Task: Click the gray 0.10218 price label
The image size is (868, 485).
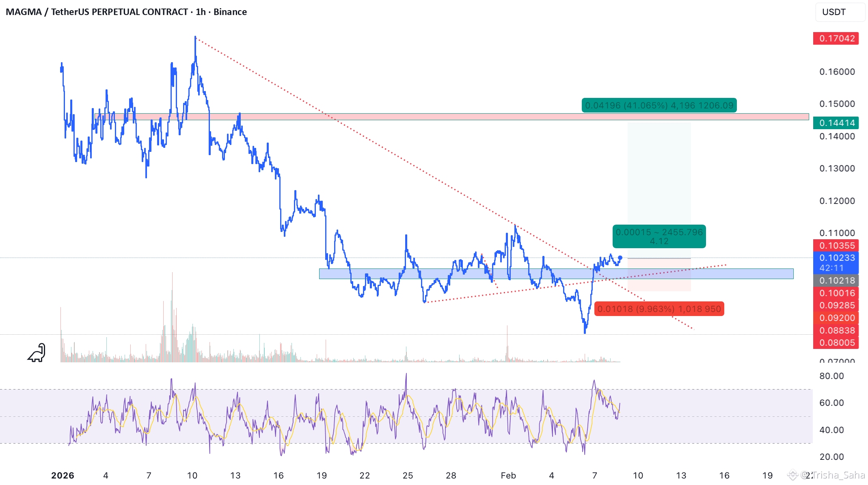Action: [836, 281]
